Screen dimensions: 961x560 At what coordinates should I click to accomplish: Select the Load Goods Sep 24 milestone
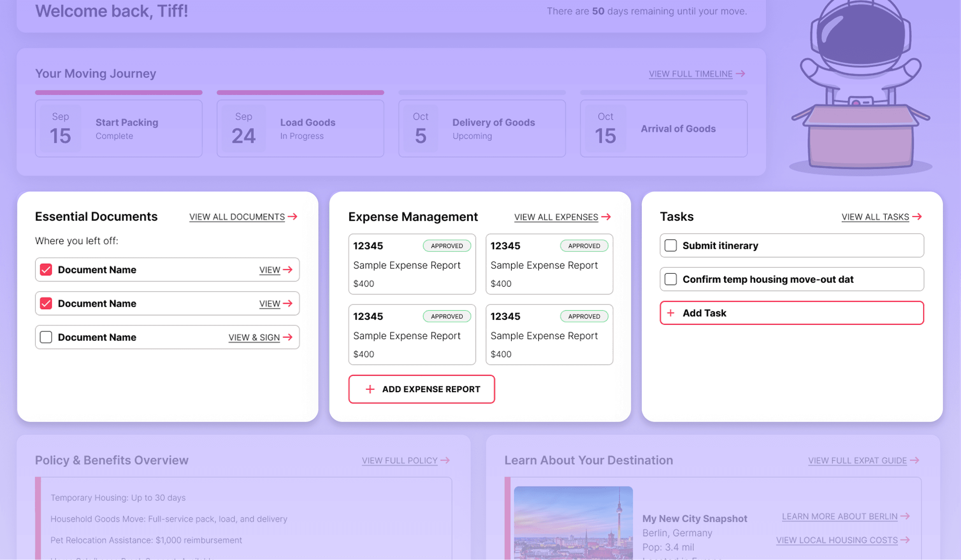point(300,128)
